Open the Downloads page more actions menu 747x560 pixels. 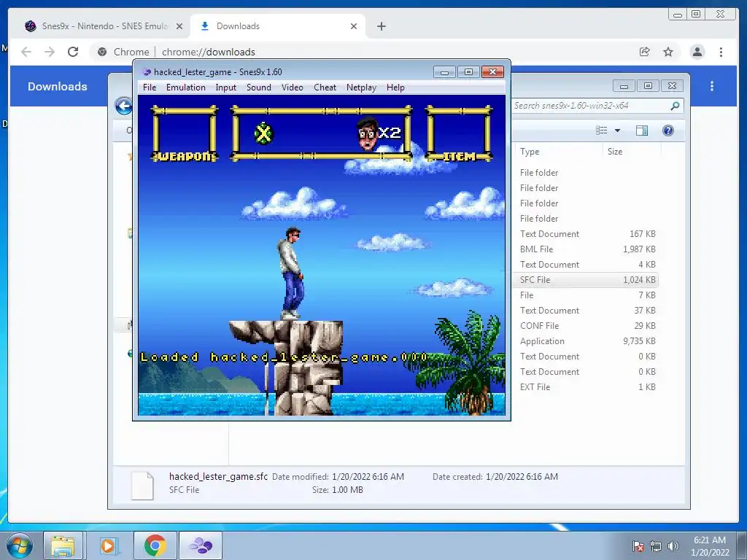(x=712, y=86)
